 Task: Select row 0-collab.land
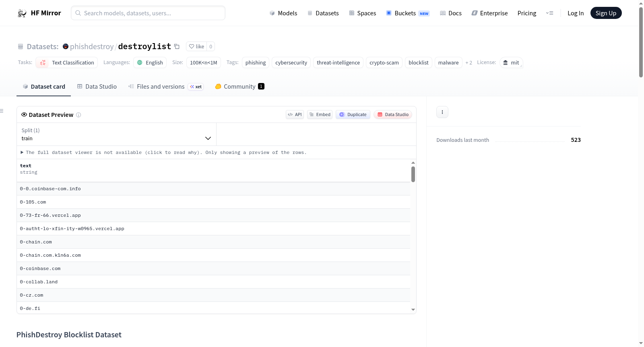213,282
